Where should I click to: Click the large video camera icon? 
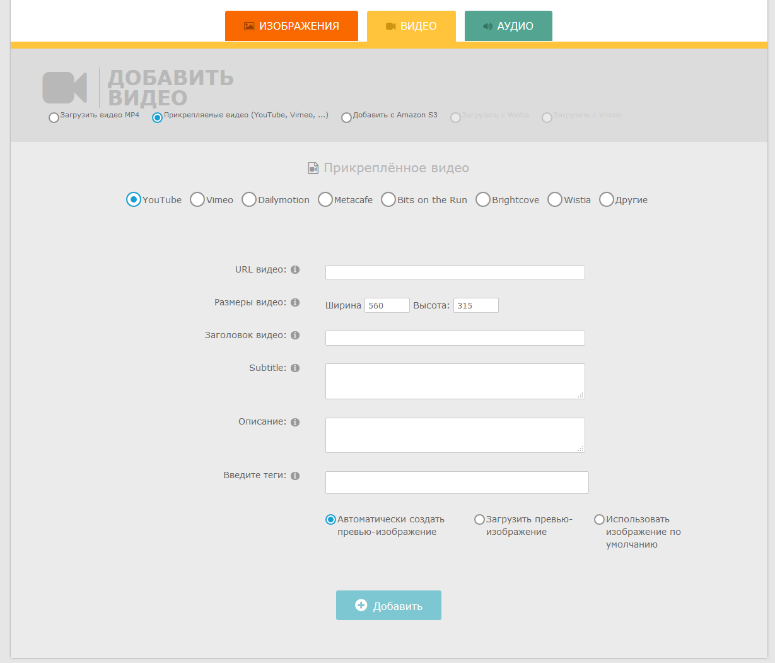coord(65,88)
